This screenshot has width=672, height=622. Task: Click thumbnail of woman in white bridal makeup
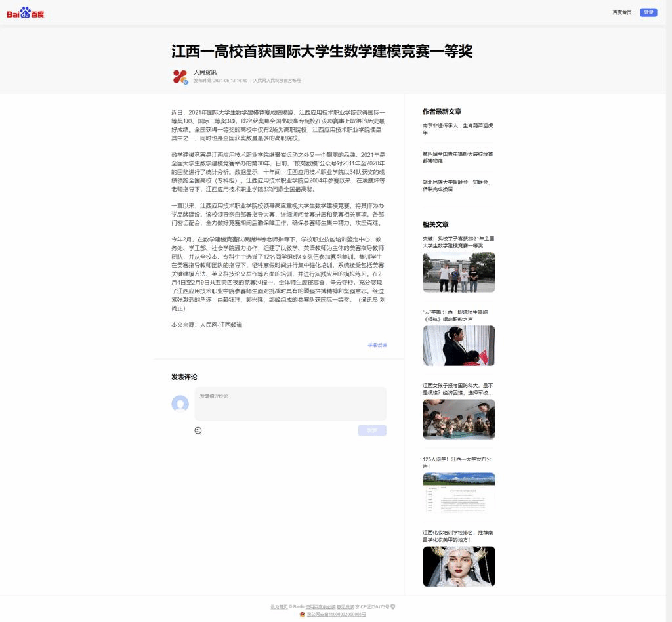[459, 566]
